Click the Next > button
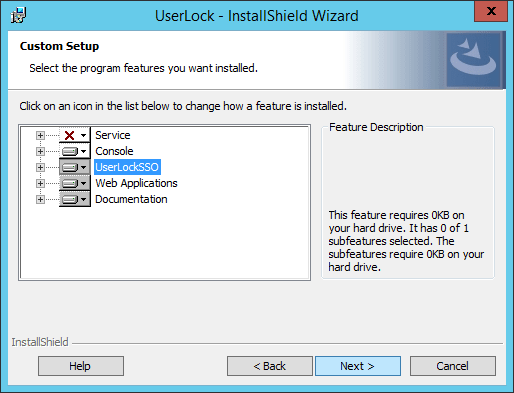 358,366
